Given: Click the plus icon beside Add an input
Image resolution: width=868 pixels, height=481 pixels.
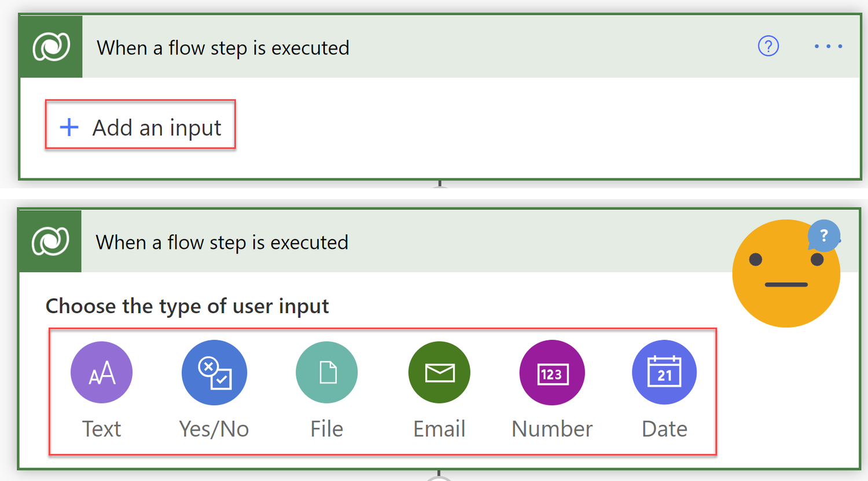Looking at the screenshot, I should point(69,127).
